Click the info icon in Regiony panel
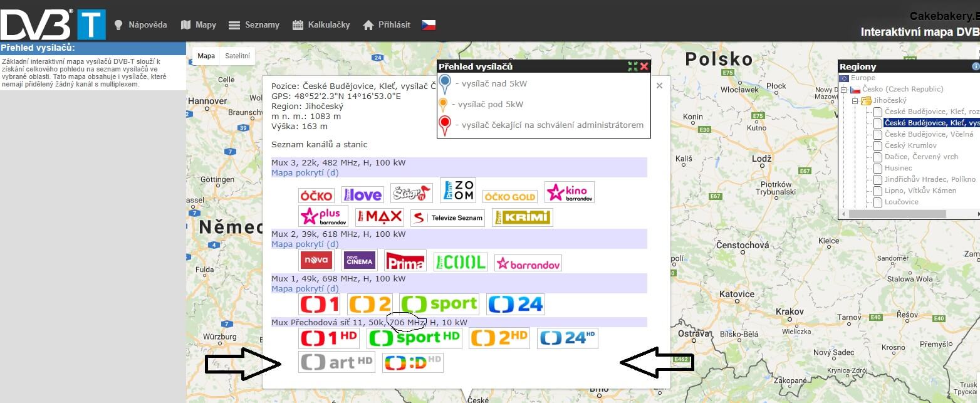 975,66
